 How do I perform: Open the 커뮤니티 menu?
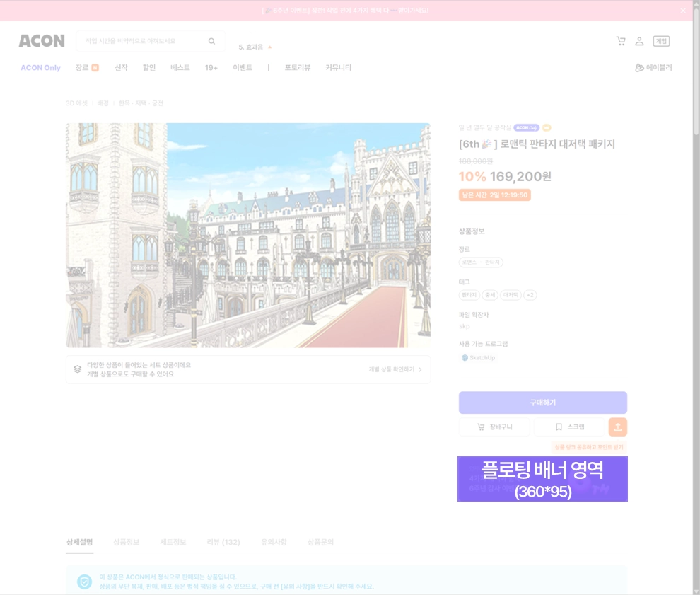pos(338,67)
